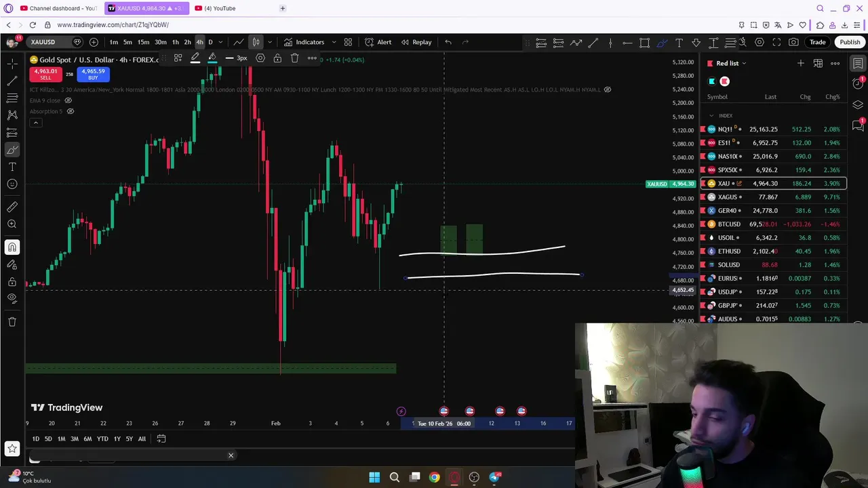The width and height of the screenshot is (868, 488).
Task: Select the ruler measure tool in left sidebar
Action: (x=12, y=207)
